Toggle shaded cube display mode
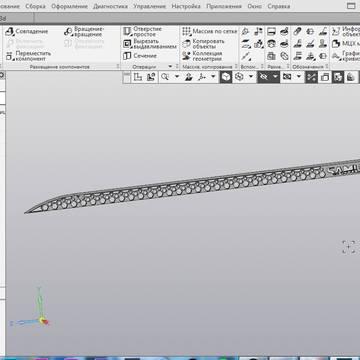Viewport: 360px width, 360px height. tap(226, 77)
